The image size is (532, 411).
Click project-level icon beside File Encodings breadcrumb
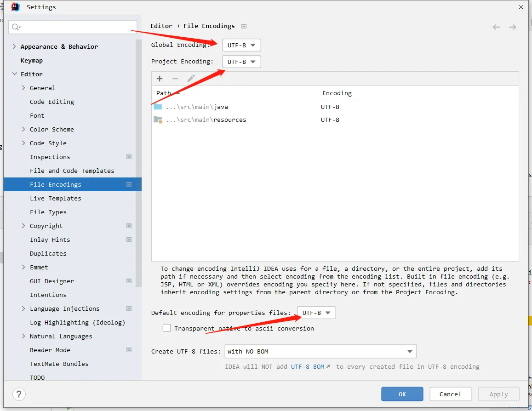244,26
